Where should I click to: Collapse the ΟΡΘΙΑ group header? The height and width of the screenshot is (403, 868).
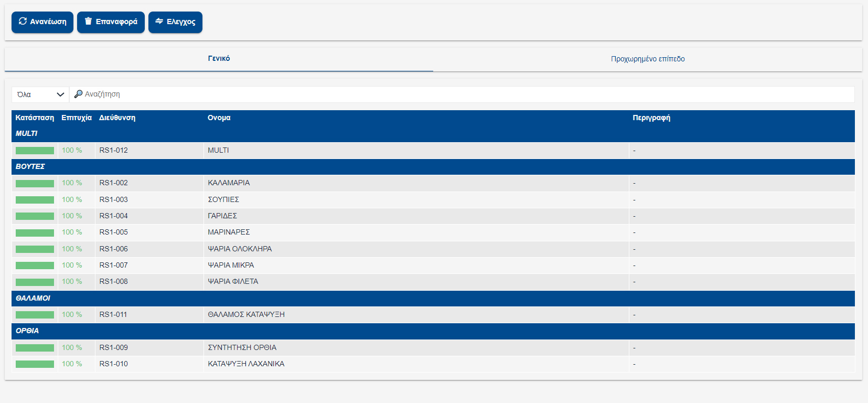[27, 331]
